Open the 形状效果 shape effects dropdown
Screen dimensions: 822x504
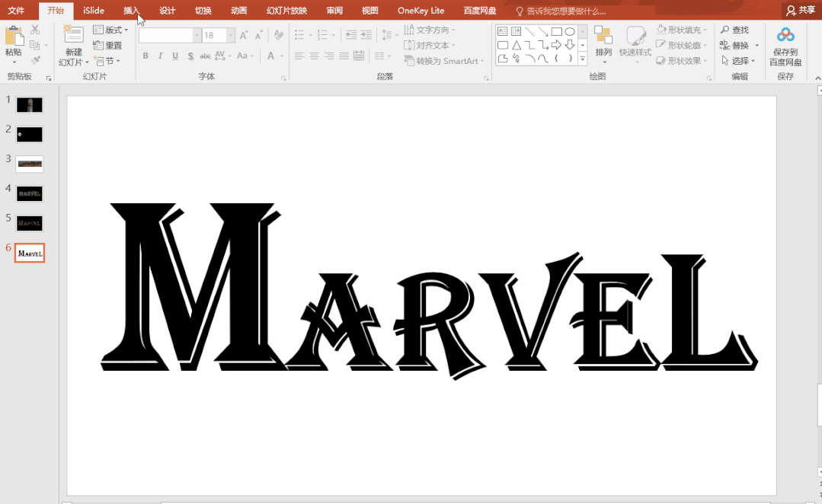682,61
